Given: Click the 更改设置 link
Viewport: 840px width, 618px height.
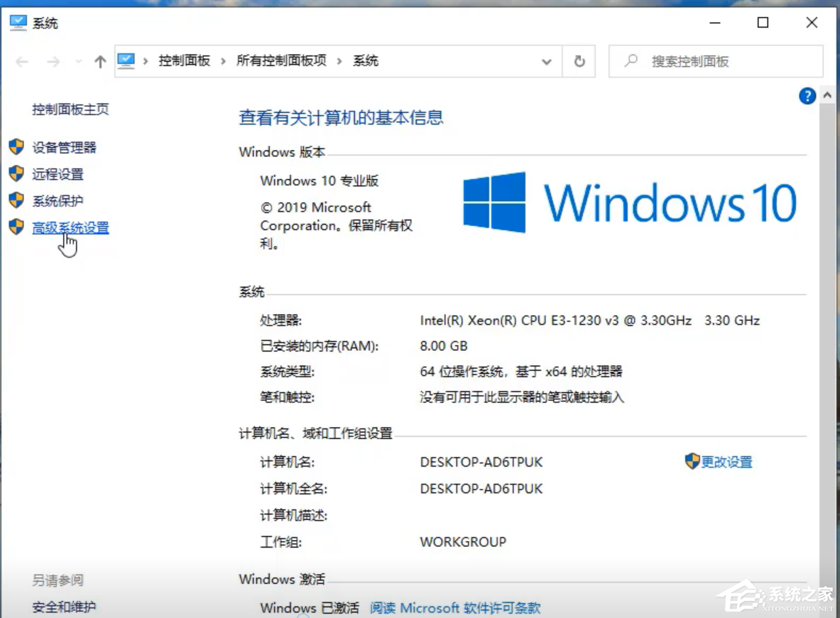Looking at the screenshot, I should (726, 461).
